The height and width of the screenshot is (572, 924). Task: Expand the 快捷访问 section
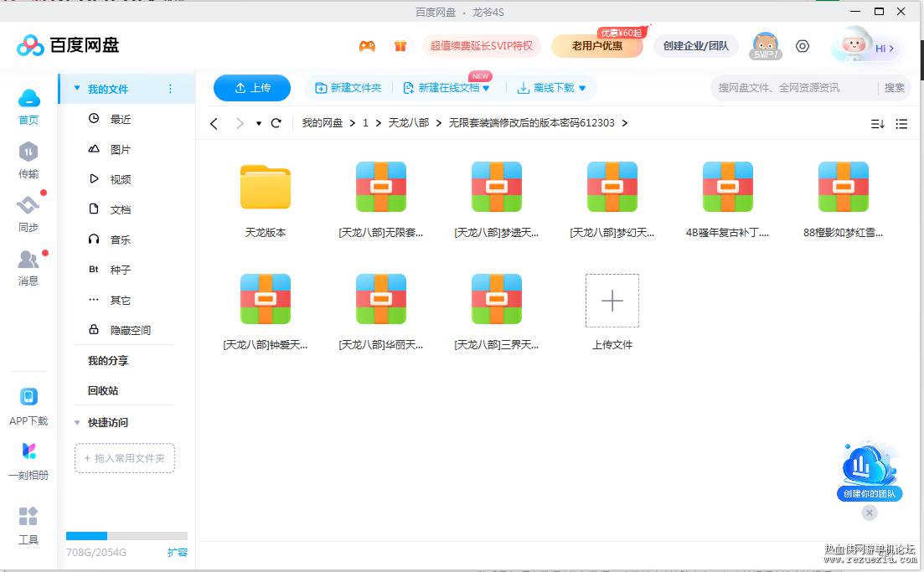click(76, 422)
